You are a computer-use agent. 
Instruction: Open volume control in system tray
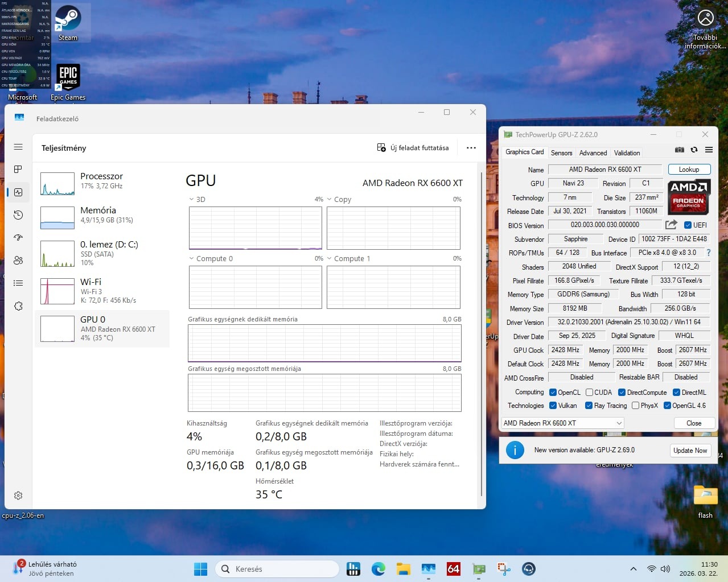(x=665, y=569)
